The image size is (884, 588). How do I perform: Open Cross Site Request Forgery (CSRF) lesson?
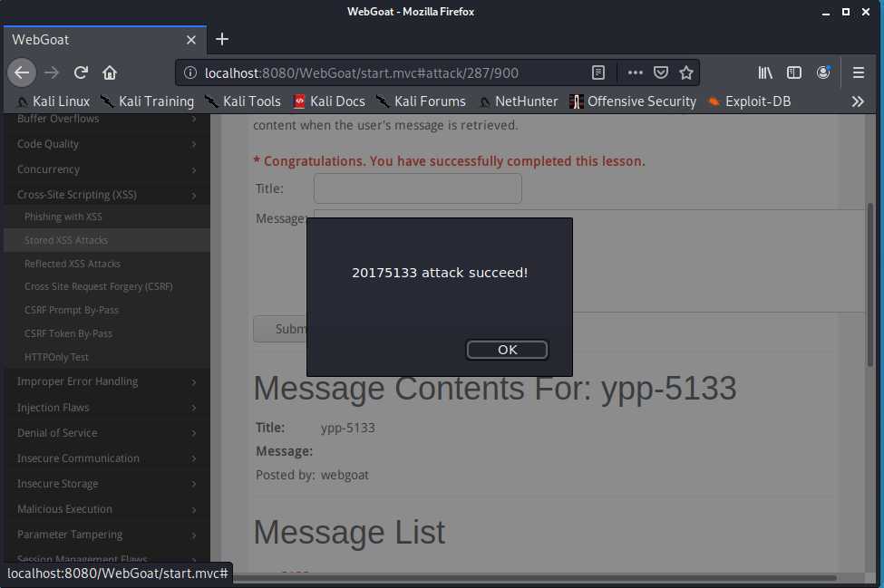tap(107, 286)
